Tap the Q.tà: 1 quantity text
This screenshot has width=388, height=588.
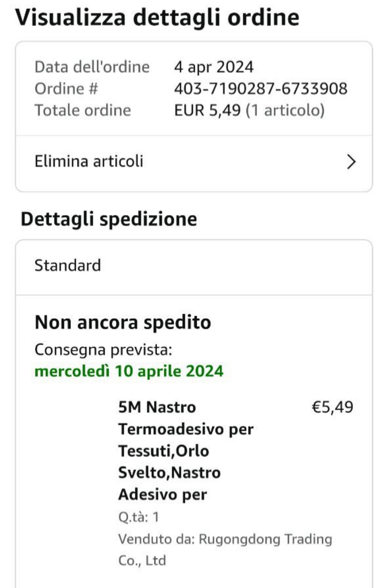[138, 517]
